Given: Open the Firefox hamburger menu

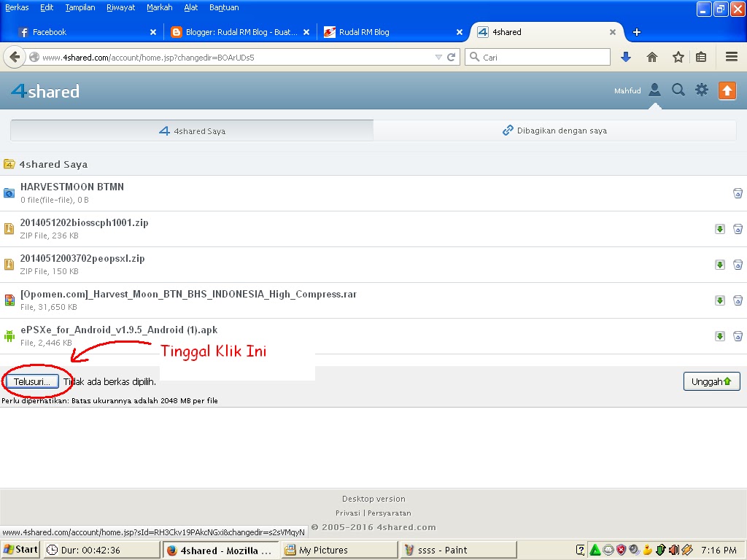Looking at the screenshot, I should 732,57.
